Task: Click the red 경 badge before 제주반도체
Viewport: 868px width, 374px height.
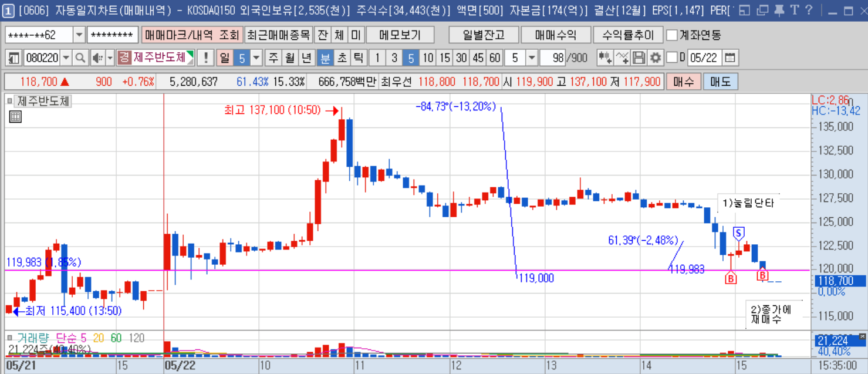Action: (124, 58)
